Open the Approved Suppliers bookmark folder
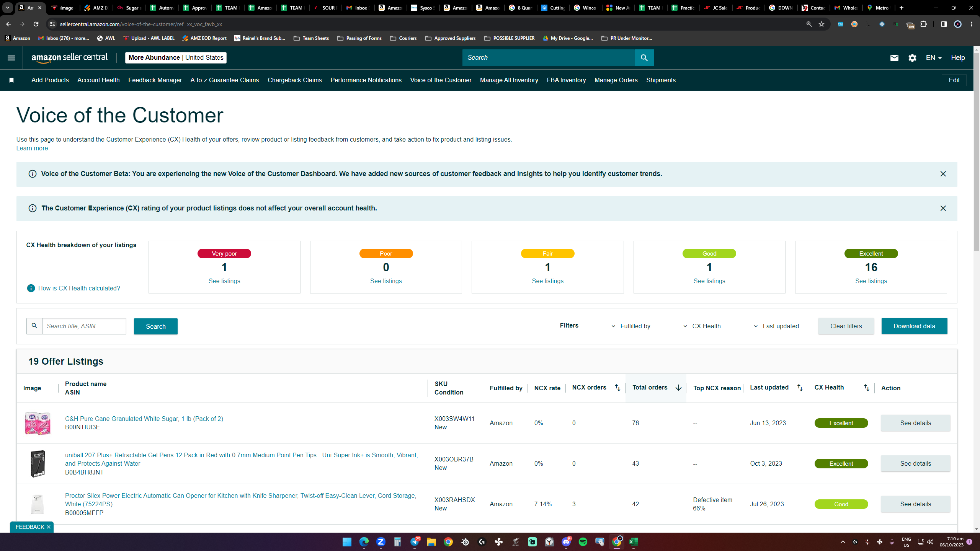The width and height of the screenshot is (980, 551). click(x=450, y=38)
